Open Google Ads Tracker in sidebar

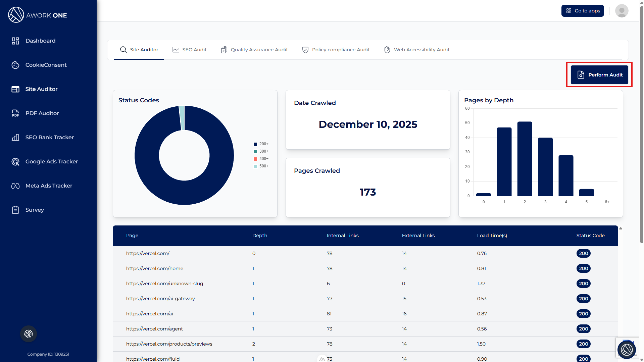(x=51, y=162)
